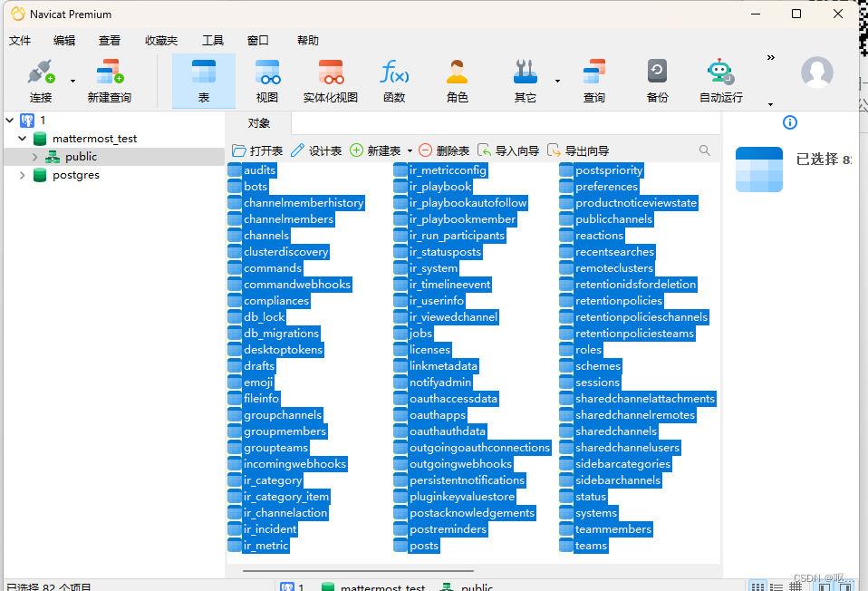Open the 编辑 menu

point(64,41)
